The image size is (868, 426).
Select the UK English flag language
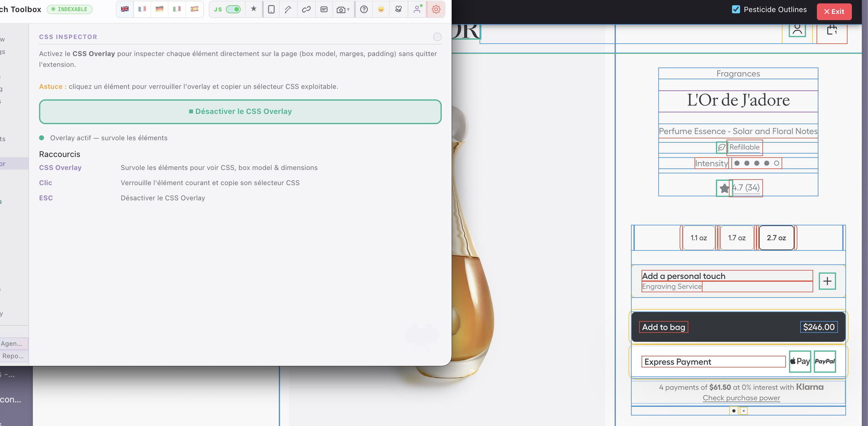[x=125, y=9]
